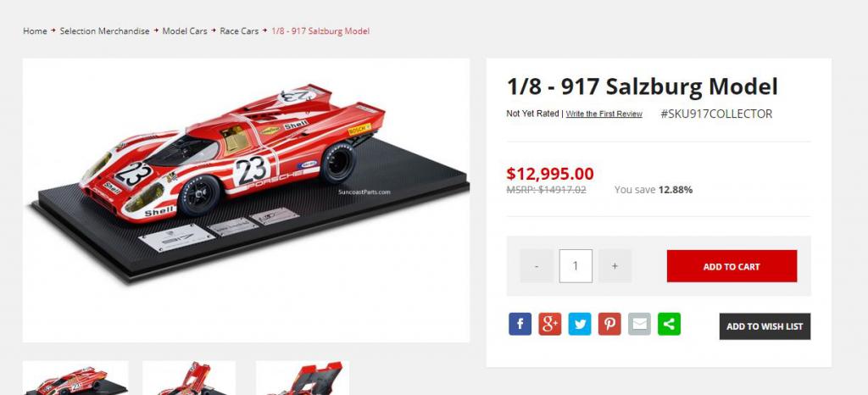868x395 pixels.
Task: Select the first product thumbnail
Action: pos(75,378)
